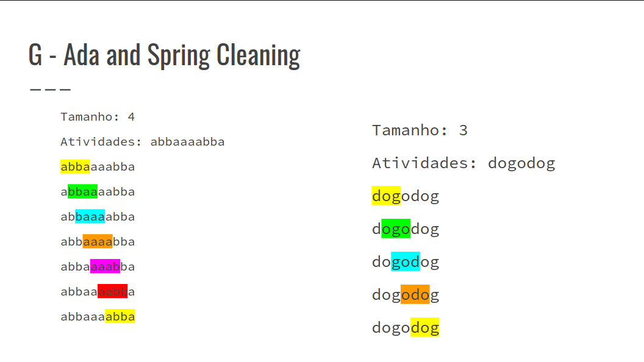
Task: Select the yellow highlighted 'abba' at string end
Action: pyautogui.click(x=120, y=316)
